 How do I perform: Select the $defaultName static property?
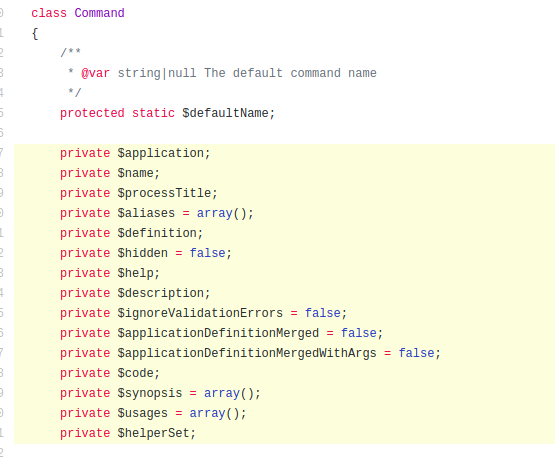tap(225, 113)
